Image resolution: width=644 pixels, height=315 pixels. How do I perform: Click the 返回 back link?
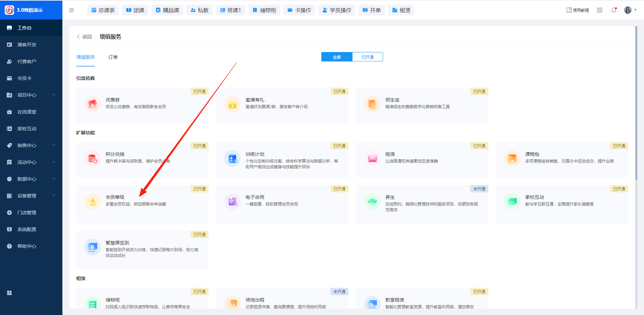pyautogui.click(x=85, y=37)
